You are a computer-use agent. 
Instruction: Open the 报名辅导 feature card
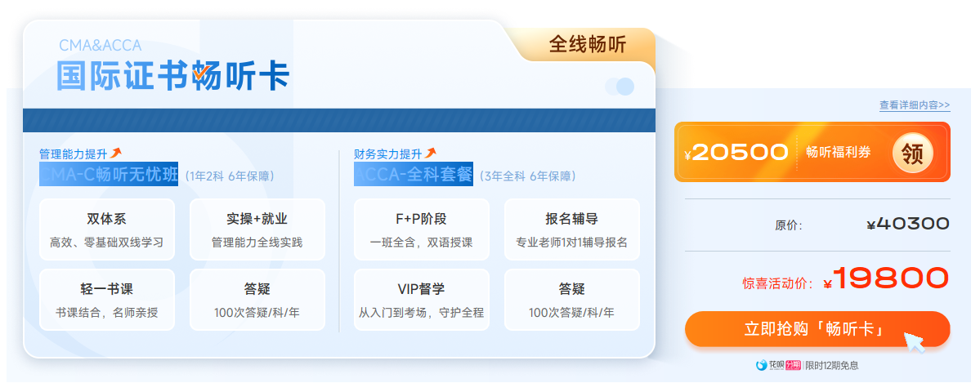571,229
